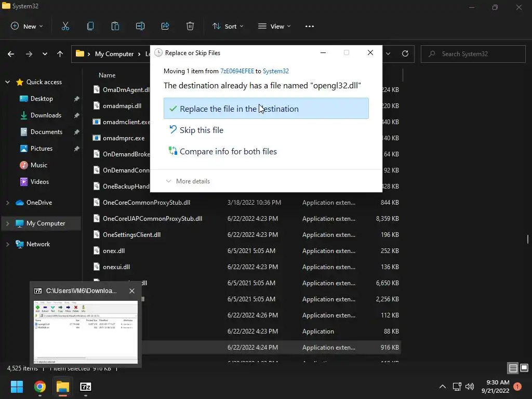Click the Copy icon in toolbar
This screenshot has height=399, width=532.
point(90,26)
